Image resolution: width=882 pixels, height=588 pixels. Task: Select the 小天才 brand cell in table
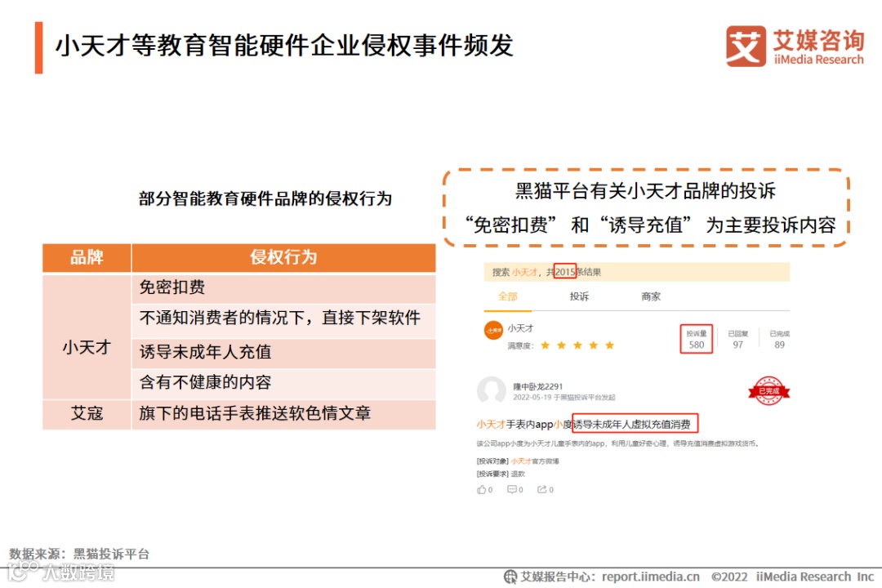(87, 336)
